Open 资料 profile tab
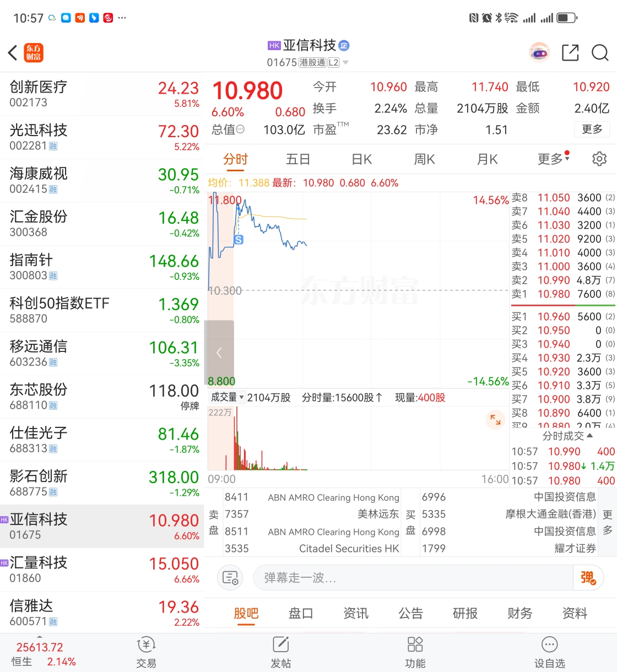This screenshot has height=672, width=617. pyautogui.click(x=575, y=614)
